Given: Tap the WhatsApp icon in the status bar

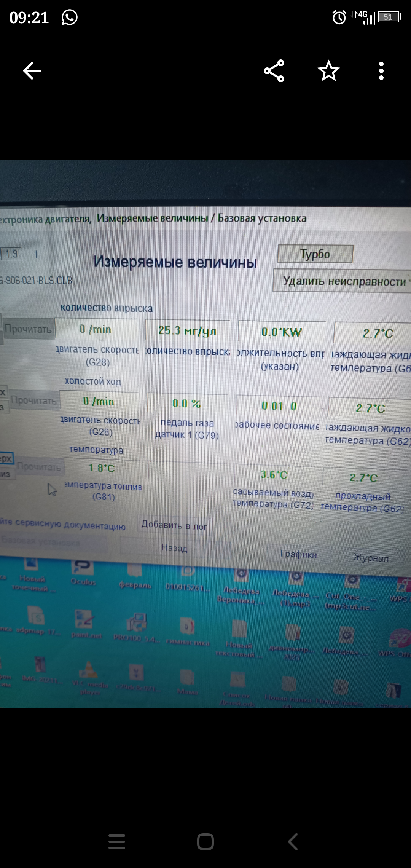Looking at the screenshot, I should [70, 18].
